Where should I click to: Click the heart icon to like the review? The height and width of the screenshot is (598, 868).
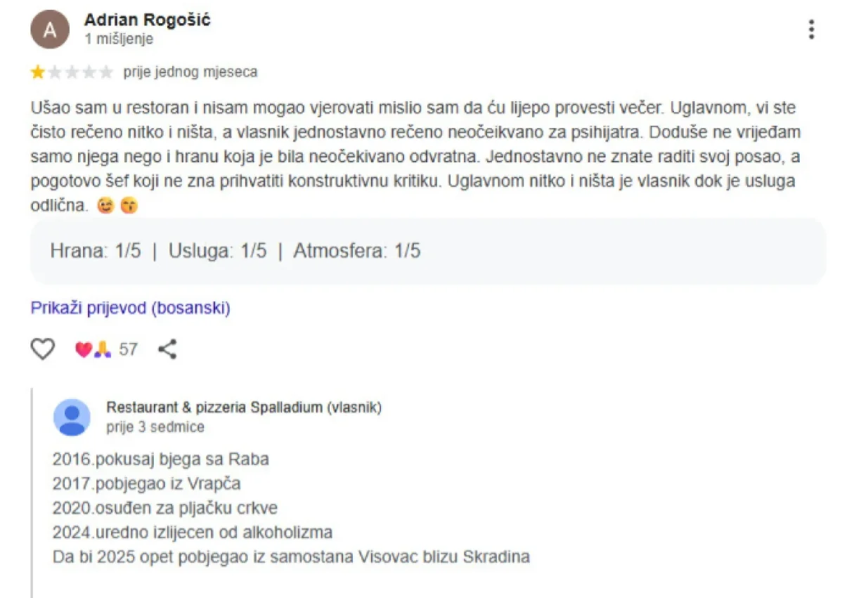(44, 349)
